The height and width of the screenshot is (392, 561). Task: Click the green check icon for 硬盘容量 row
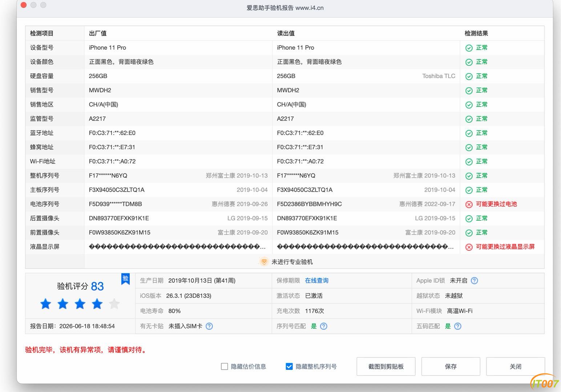[469, 76]
